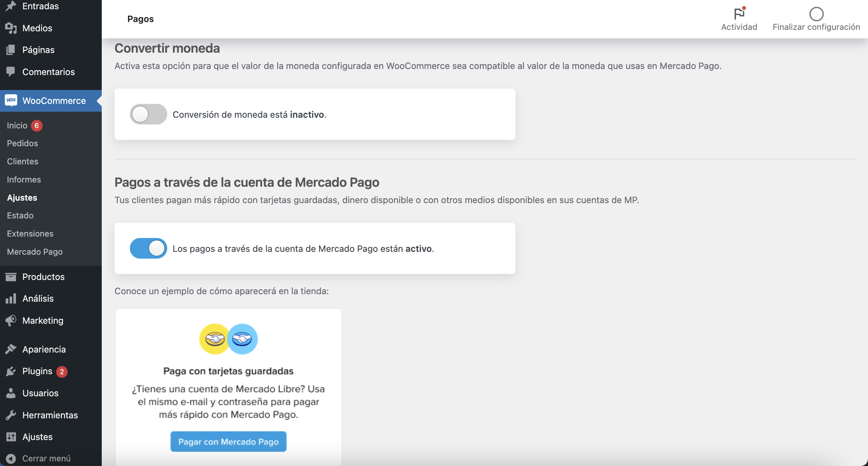Click the Convertir moneda heading

click(x=167, y=48)
